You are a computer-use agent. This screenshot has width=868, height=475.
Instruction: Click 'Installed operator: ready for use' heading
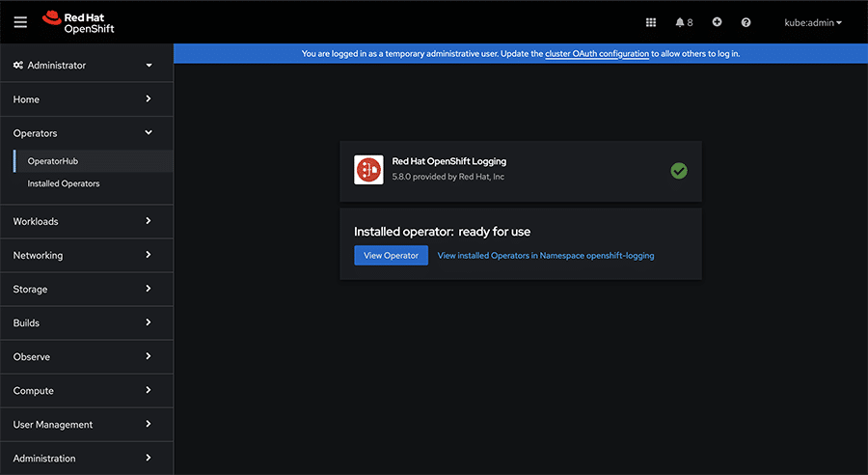click(x=442, y=232)
